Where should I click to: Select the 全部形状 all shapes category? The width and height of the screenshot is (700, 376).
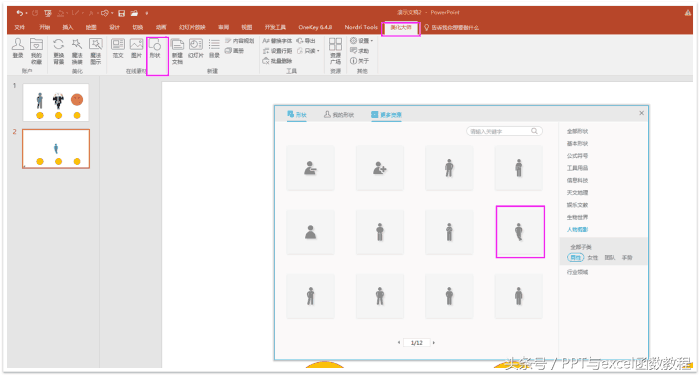[577, 131]
